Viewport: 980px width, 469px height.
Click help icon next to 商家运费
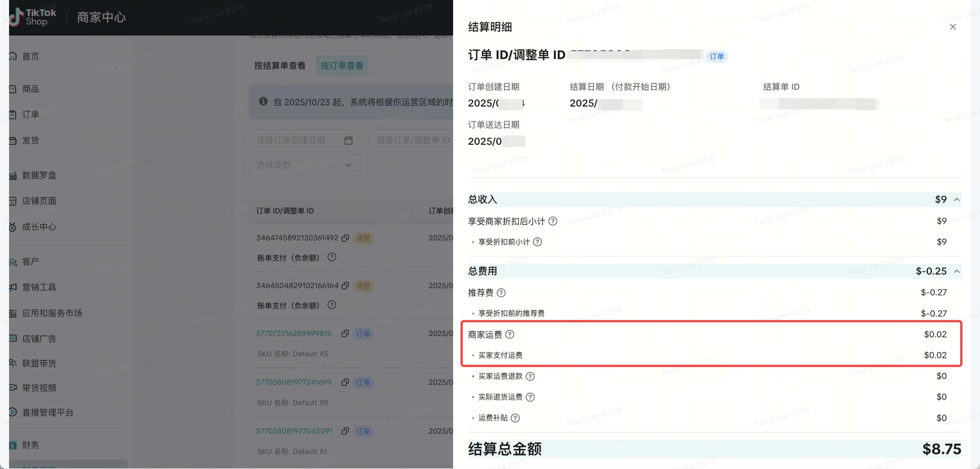pyautogui.click(x=509, y=334)
